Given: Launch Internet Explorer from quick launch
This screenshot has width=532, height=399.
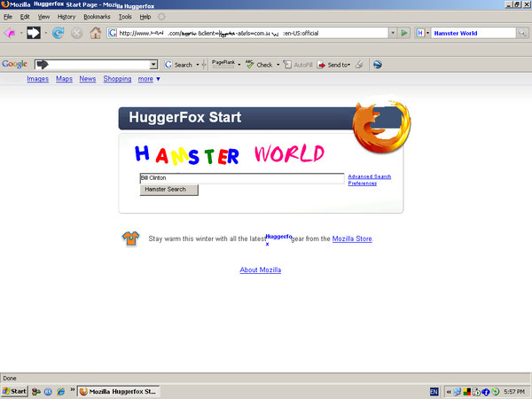Looking at the screenshot, I should (60, 392).
